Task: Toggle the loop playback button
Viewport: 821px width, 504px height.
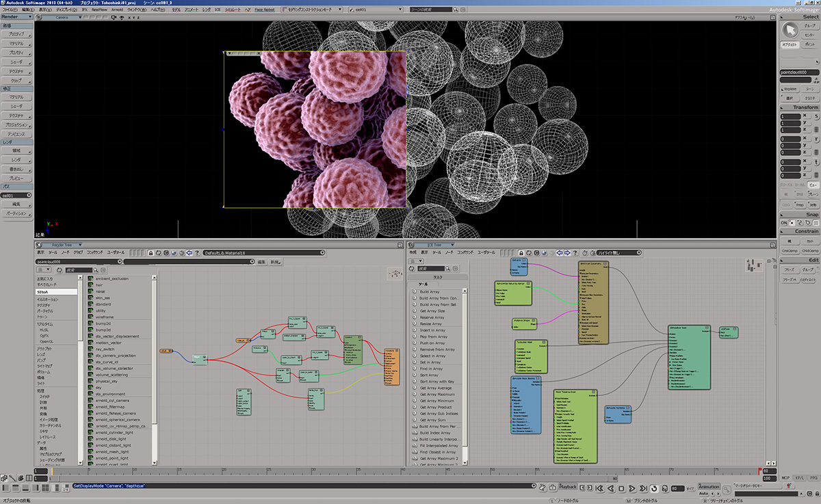Action: (x=653, y=488)
